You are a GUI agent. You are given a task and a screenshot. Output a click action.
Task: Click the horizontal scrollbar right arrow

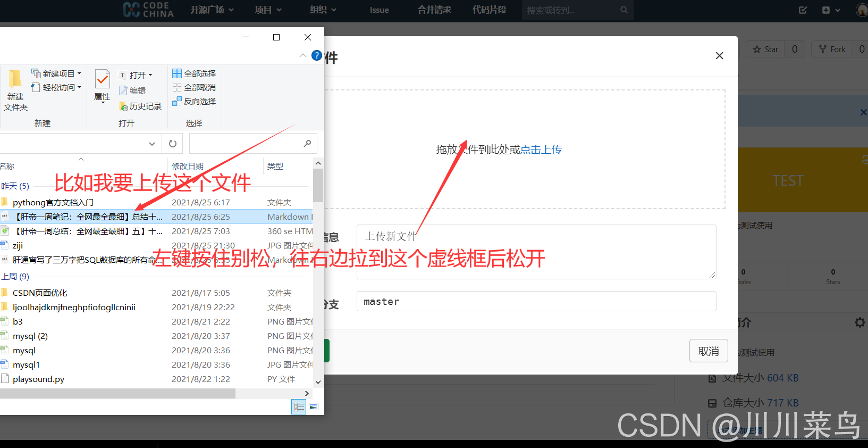point(307,393)
